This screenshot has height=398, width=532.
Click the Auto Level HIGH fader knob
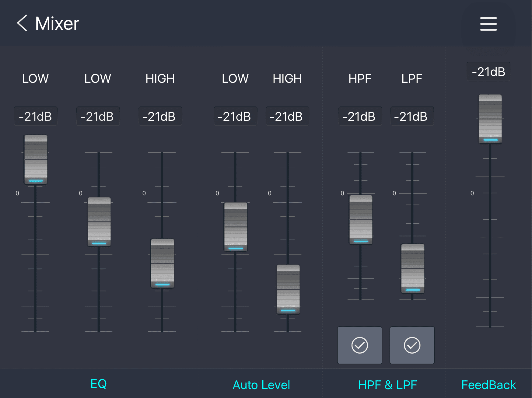(288, 289)
